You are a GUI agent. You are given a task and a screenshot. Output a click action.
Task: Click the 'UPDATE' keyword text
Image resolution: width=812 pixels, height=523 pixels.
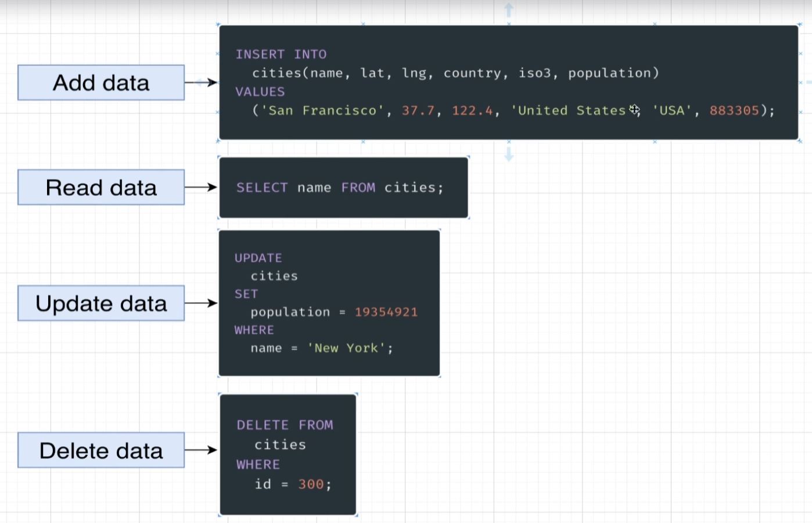[x=258, y=258]
